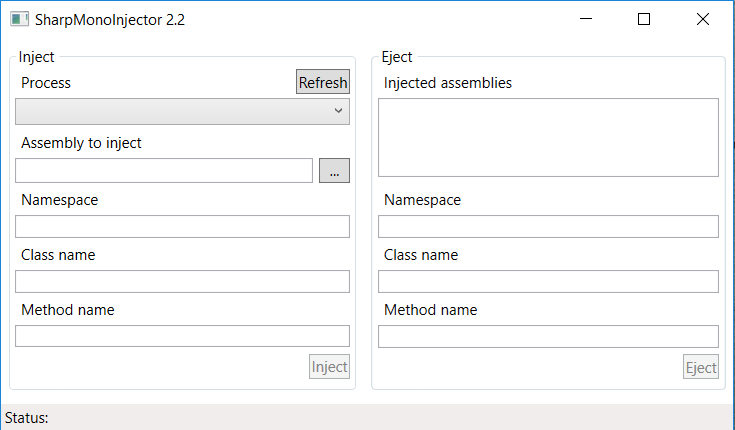
Task: Click the Status bar text
Action: 27,418
